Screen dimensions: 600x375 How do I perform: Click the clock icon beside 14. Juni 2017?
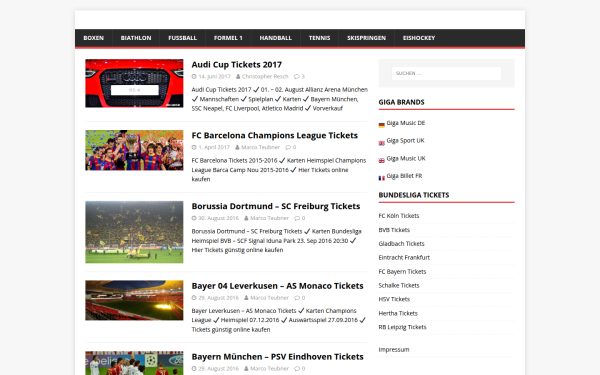coord(194,77)
